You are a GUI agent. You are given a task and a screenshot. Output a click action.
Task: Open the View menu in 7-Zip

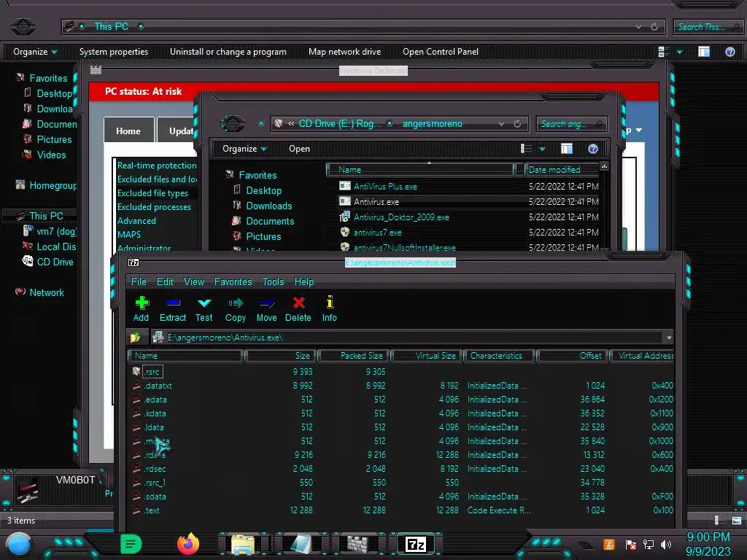click(x=194, y=282)
